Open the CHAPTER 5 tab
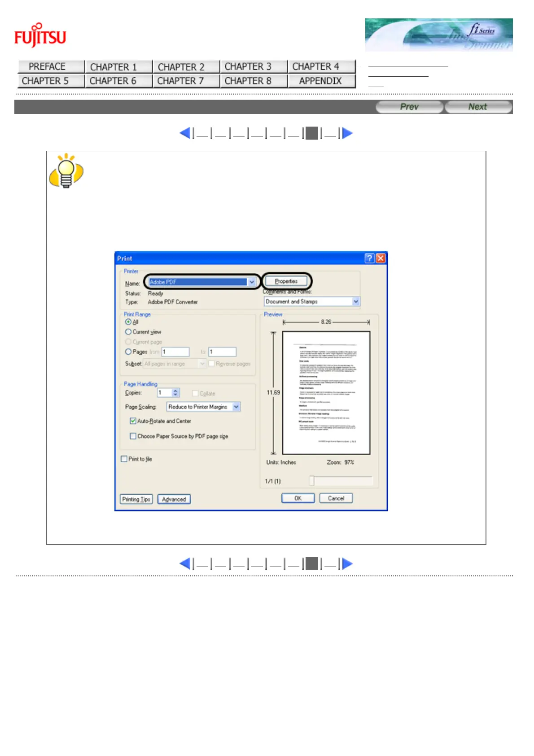 51,81
